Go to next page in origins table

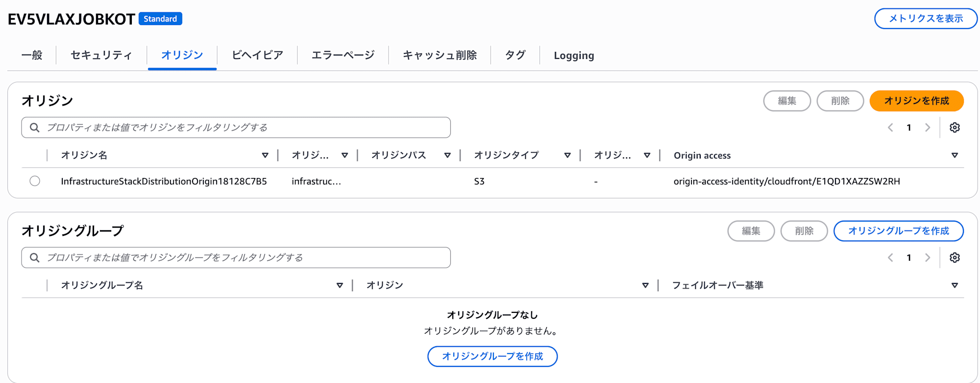(x=928, y=128)
